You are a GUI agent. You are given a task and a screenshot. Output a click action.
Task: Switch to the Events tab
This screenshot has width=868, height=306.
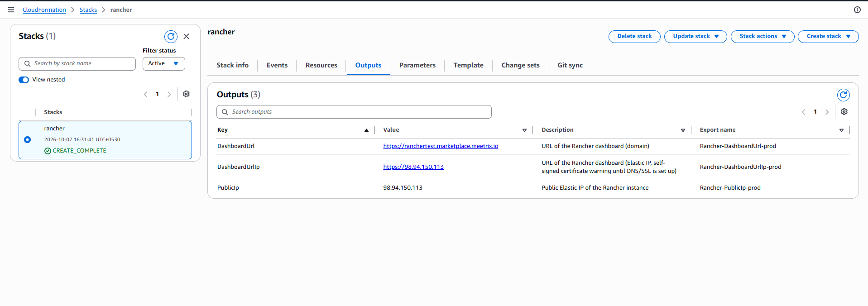pyautogui.click(x=277, y=65)
